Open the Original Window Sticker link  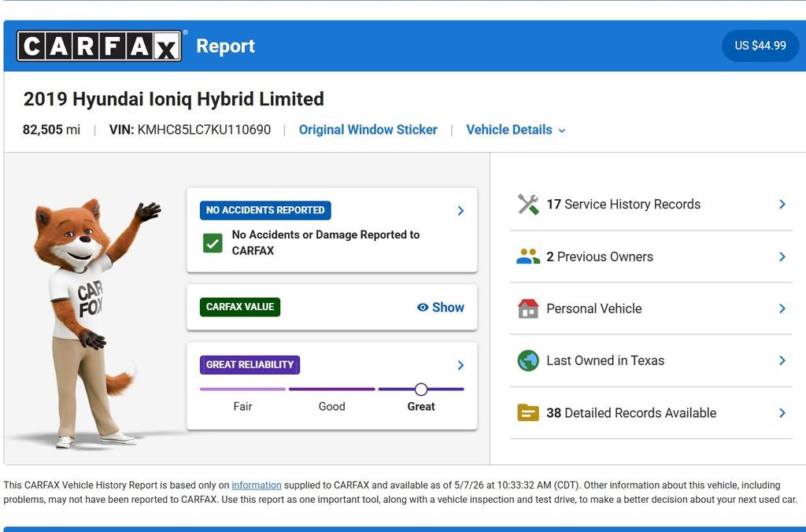(368, 130)
